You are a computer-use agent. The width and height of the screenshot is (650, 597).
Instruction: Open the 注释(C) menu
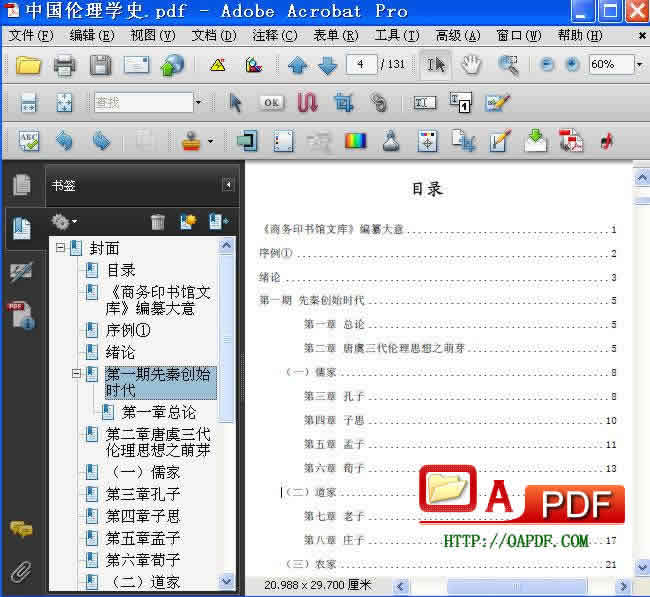coord(274,36)
